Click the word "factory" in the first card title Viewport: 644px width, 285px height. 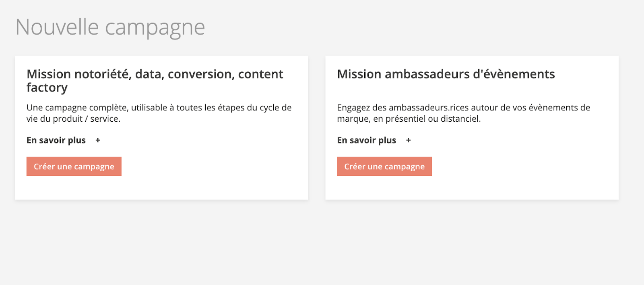(x=47, y=87)
